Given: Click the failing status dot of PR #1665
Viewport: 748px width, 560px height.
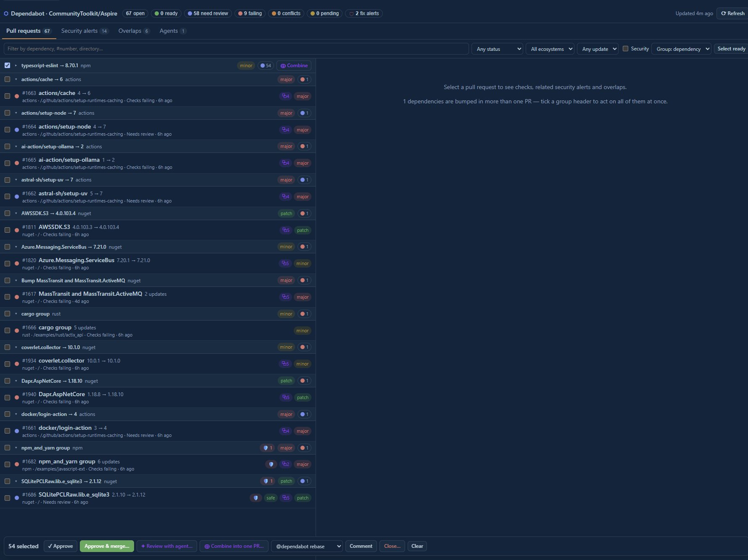Looking at the screenshot, I should 17,163.
